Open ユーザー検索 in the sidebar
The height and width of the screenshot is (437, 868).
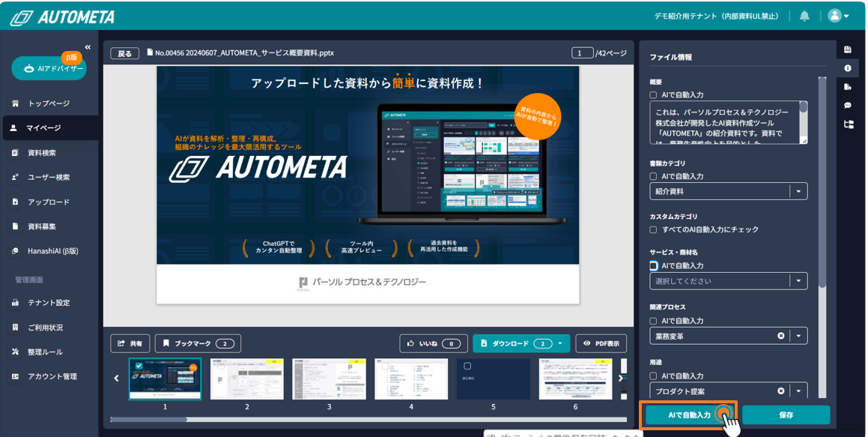click(49, 177)
